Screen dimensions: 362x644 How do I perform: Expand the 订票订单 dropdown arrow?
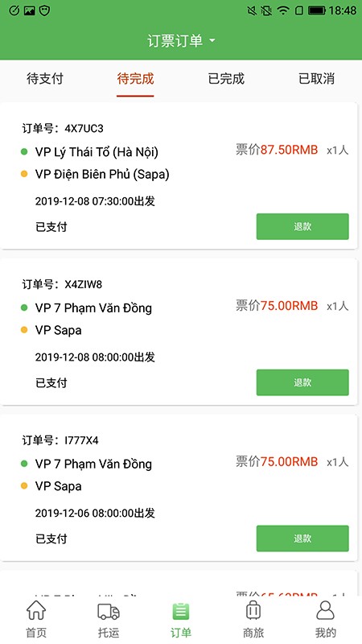coord(212,41)
